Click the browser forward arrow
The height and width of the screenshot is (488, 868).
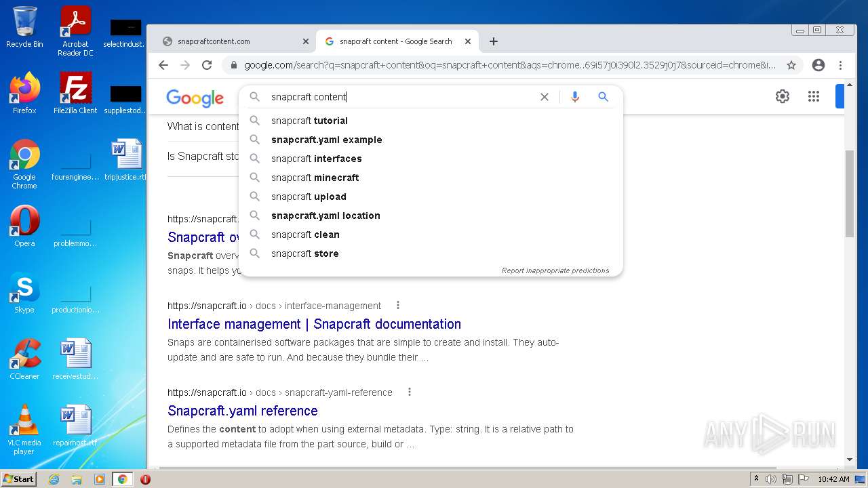tap(185, 65)
